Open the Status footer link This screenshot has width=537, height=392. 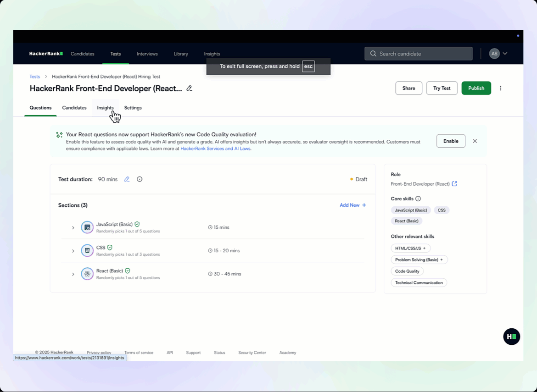tap(219, 353)
